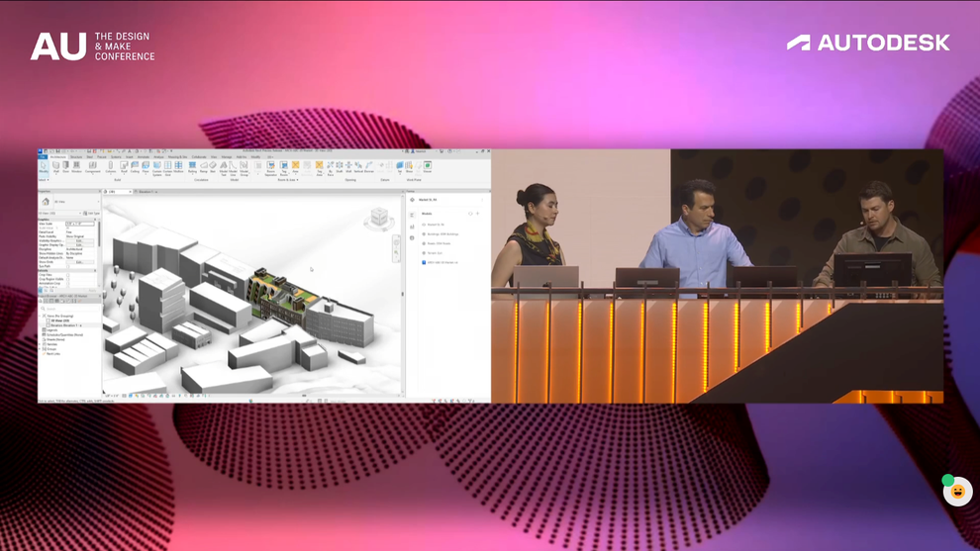Select the Tag Area tool
The height and width of the screenshot is (551, 980).
click(320, 169)
